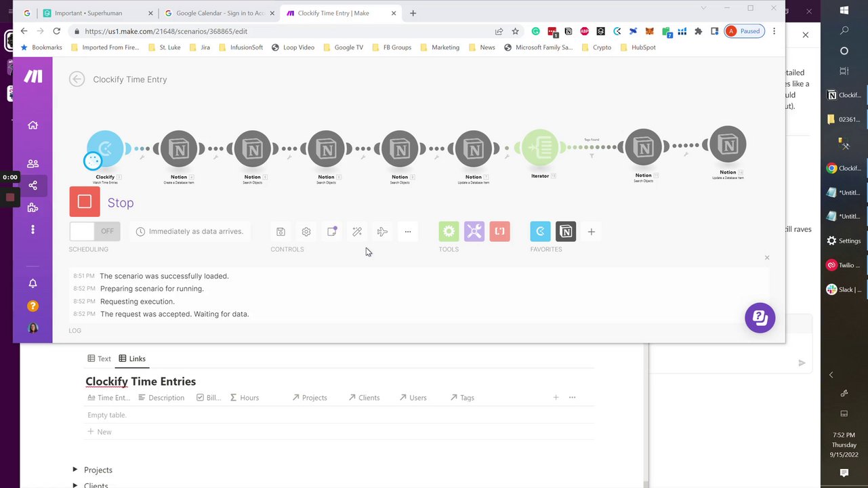
Task: Select the Links tab in Notion
Action: 132,359
